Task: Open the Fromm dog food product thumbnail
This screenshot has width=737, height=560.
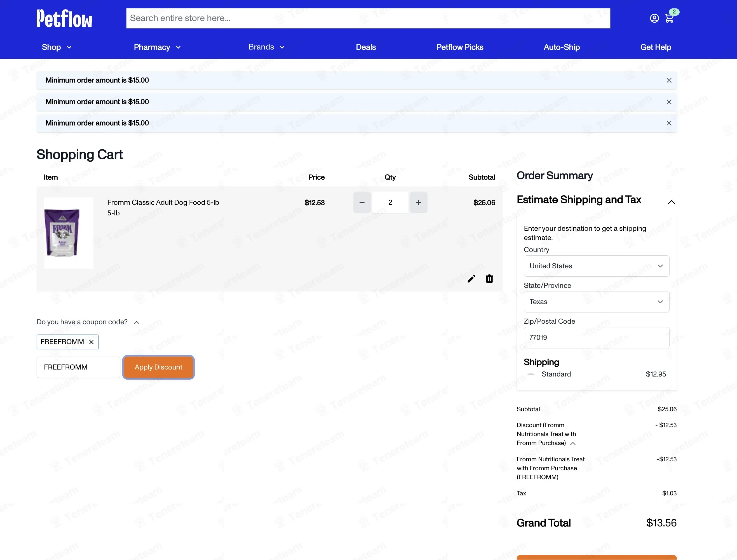Action: (69, 233)
